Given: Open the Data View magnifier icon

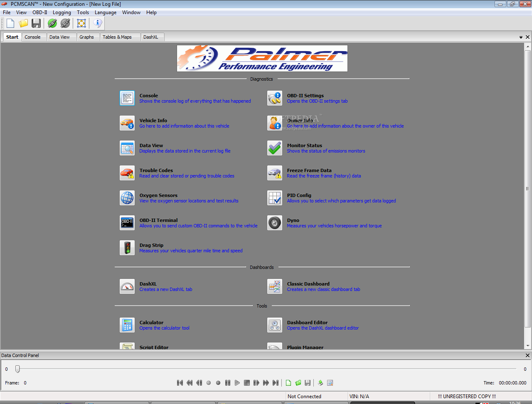Looking at the screenshot, I should (127, 148).
